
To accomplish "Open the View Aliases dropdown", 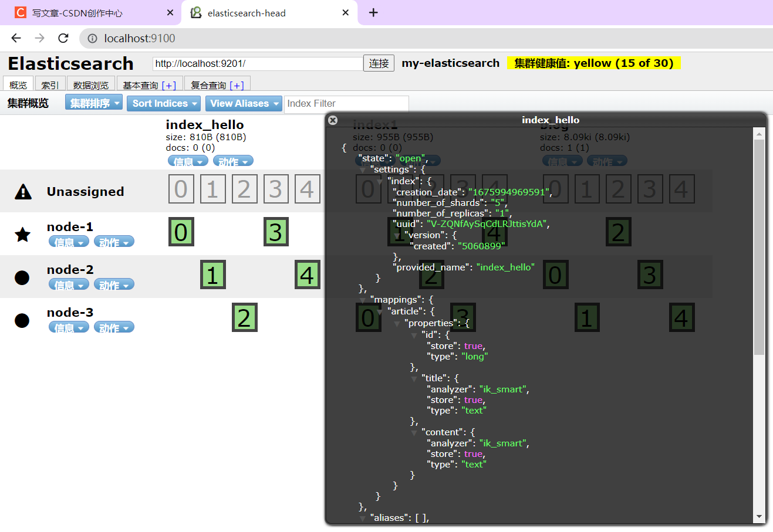I will point(244,104).
